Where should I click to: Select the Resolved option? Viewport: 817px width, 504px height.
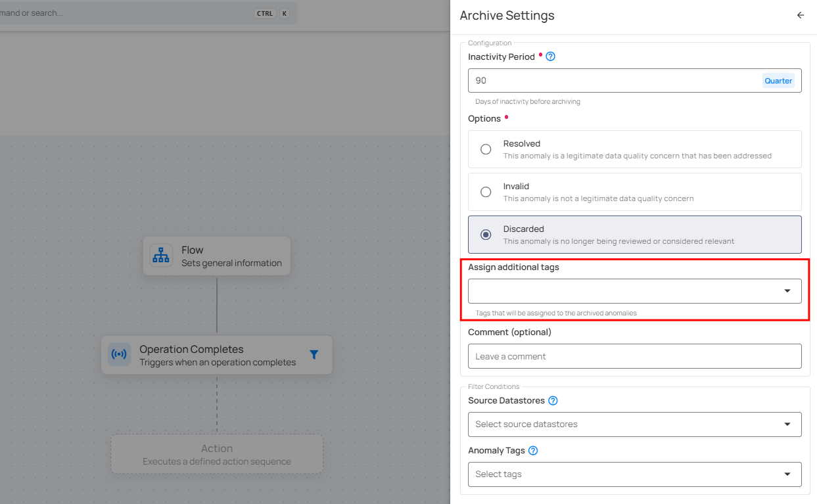pos(486,149)
